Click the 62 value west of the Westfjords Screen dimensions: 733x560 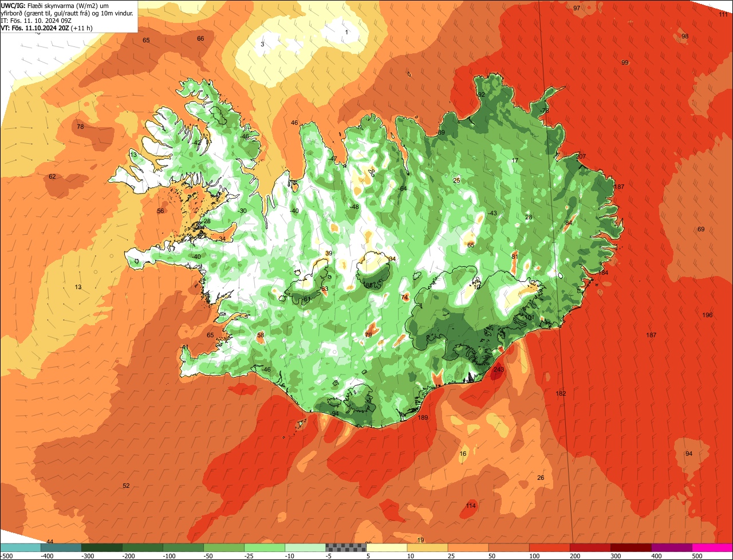click(x=52, y=176)
